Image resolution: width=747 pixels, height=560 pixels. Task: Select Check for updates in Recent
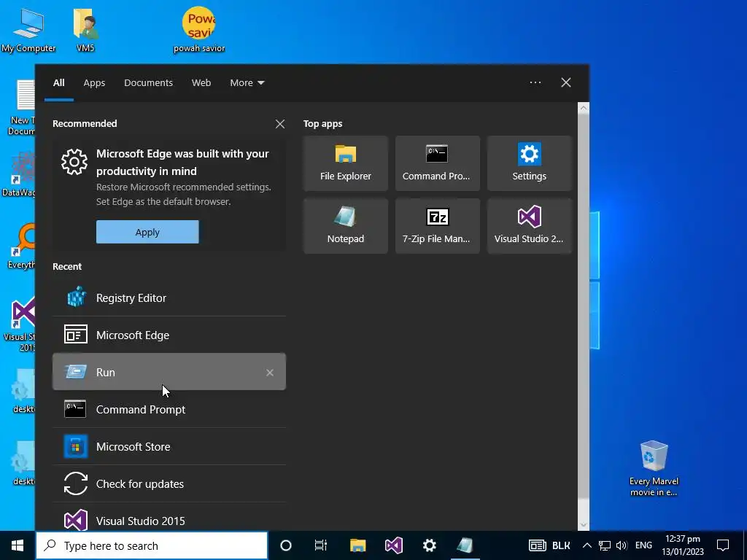click(x=169, y=484)
